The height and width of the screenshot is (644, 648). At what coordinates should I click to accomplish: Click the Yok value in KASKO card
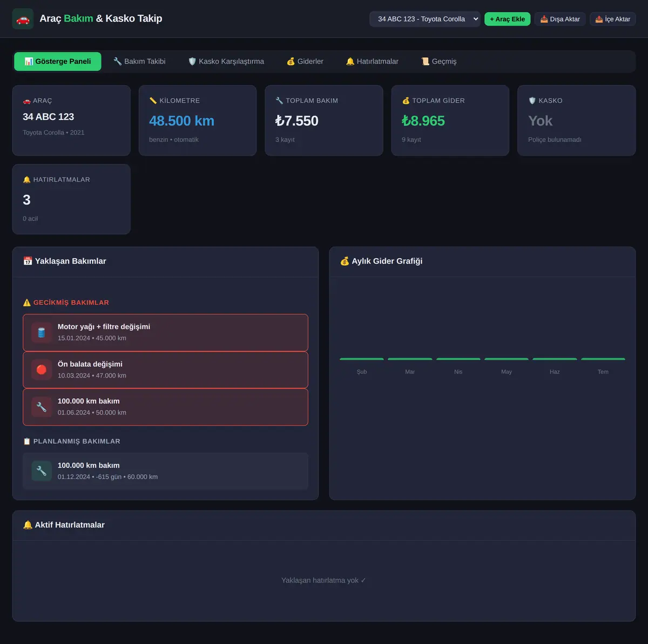[540, 121]
